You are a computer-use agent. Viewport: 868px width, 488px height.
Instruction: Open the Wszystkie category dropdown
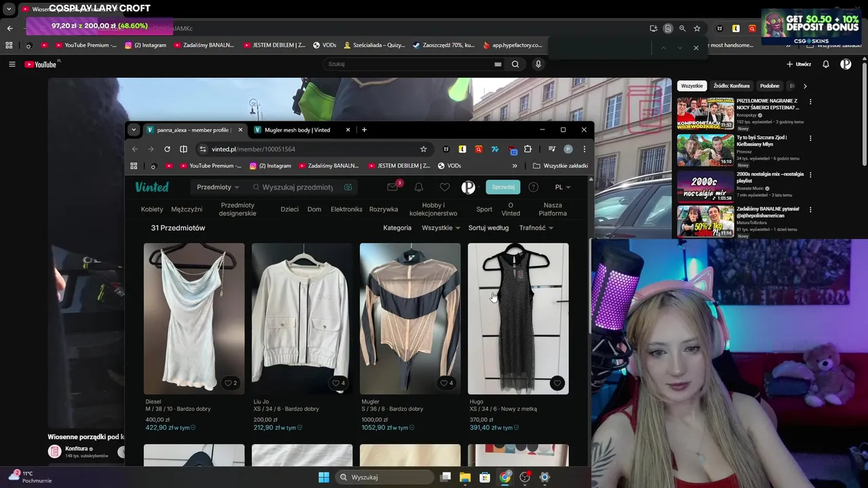(441, 228)
